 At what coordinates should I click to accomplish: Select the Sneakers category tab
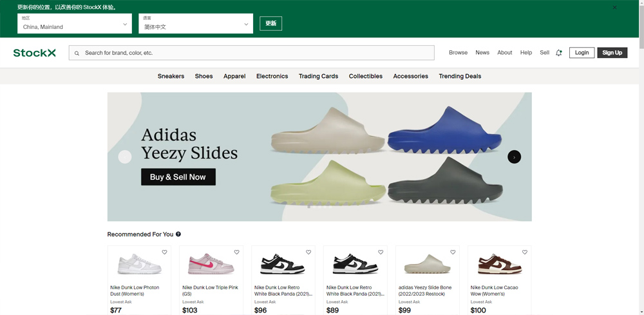[x=171, y=76]
